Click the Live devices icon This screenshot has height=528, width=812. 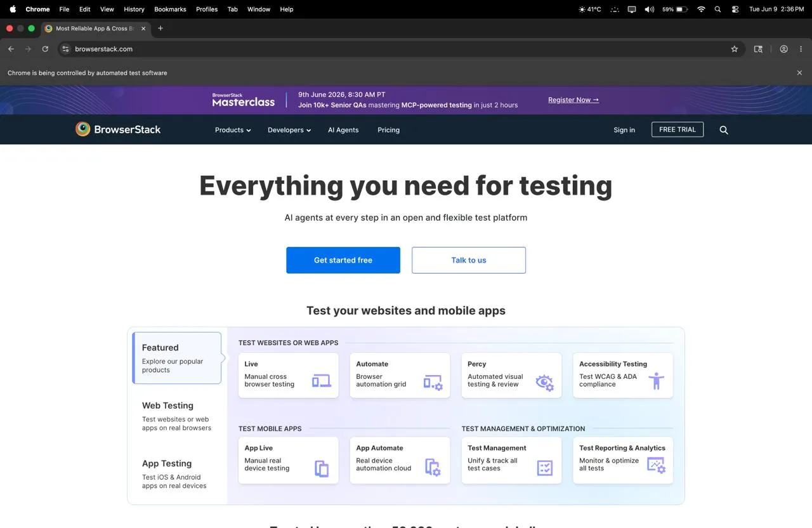(x=322, y=381)
